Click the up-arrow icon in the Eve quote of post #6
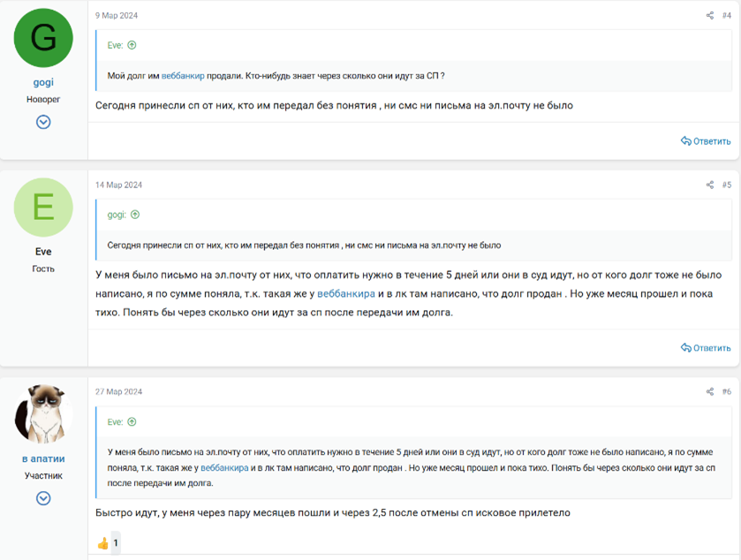Image resolution: width=741 pixels, height=560 pixels. click(132, 422)
